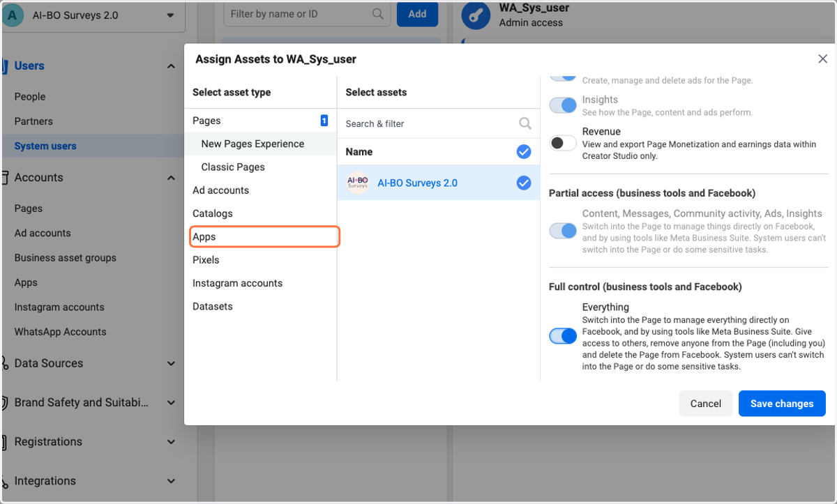Click the Cancel button
837x504 pixels.
(x=706, y=404)
